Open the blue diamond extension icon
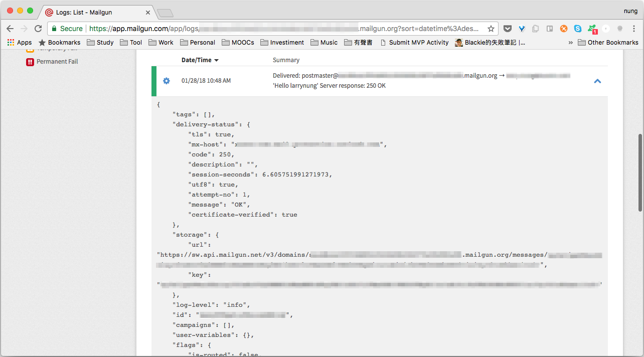Screen dimensions: 644x357 click(x=522, y=29)
